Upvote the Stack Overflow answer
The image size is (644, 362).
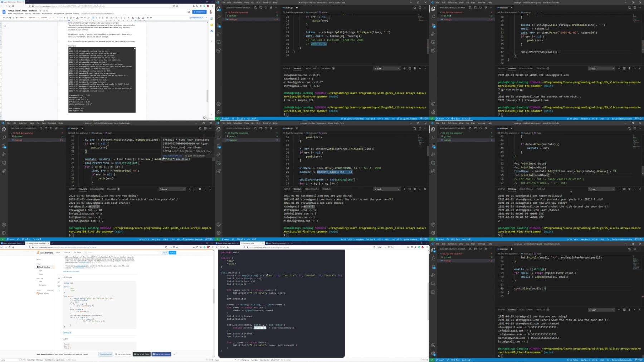click(59, 279)
